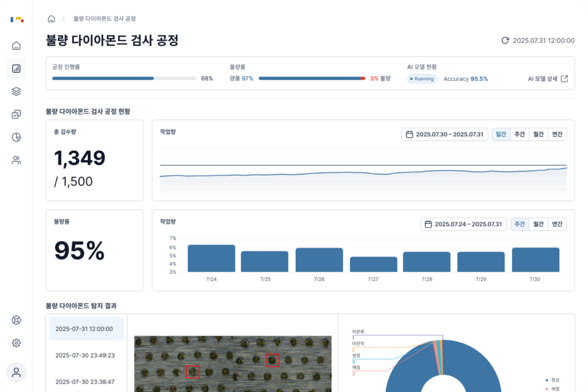Click the 불량 다이아몬드 검사 공정 breadcrumb
Viewport: 588px width, 392px height.
pos(105,19)
